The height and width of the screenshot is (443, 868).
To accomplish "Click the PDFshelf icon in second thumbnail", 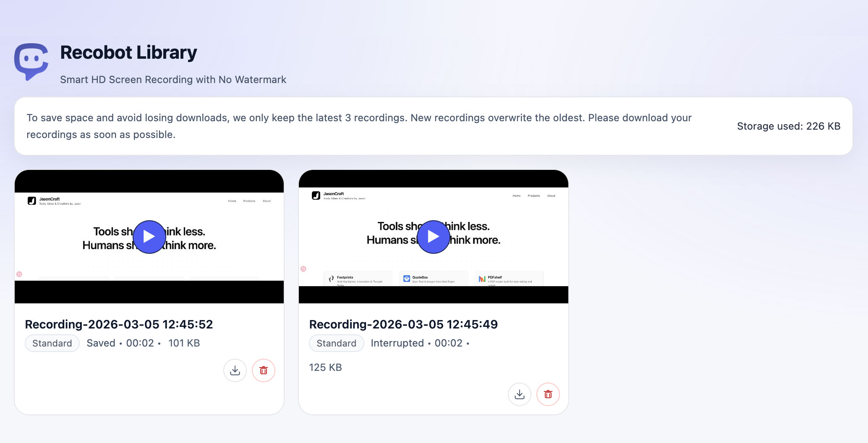I will [482, 279].
